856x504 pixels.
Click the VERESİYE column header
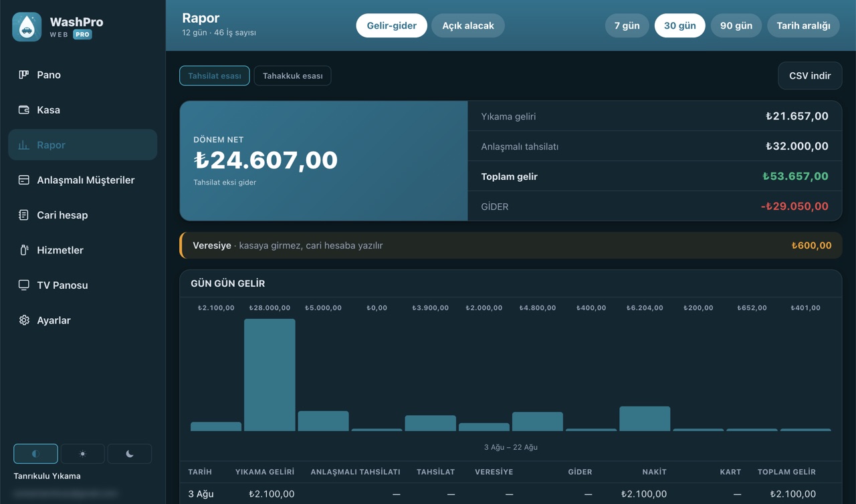tap(494, 472)
